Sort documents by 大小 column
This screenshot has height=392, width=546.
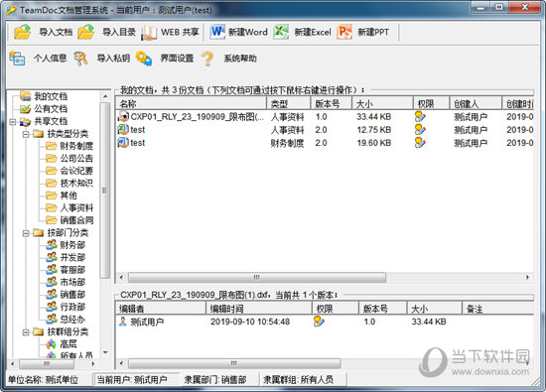[x=382, y=103]
